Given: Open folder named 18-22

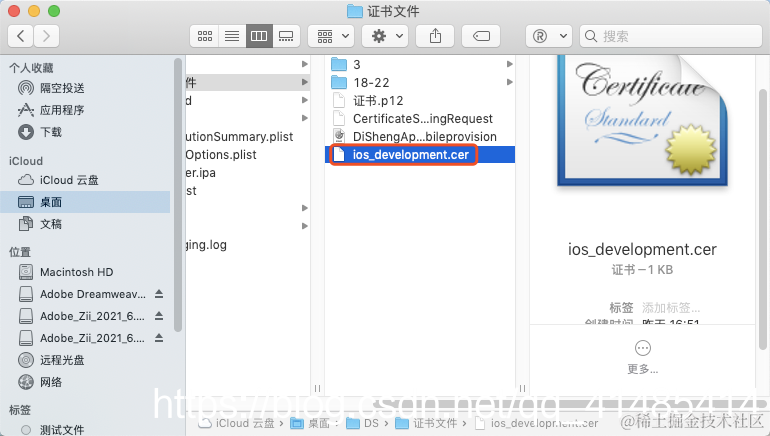Looking at the screenshot, I should click(x=360, y=82).
